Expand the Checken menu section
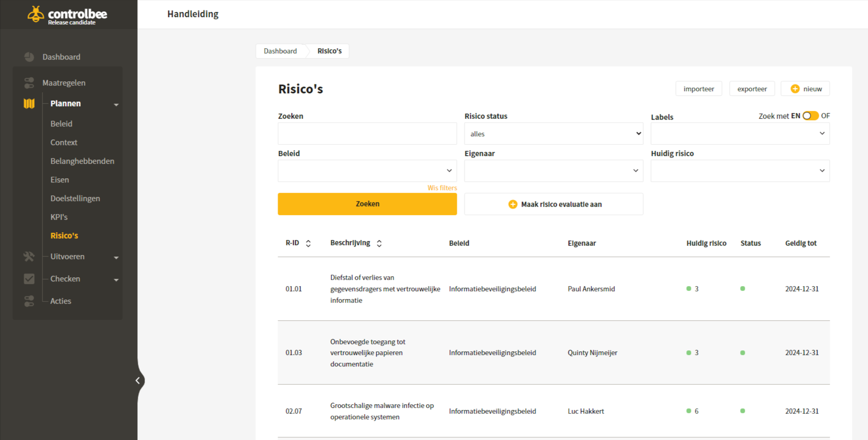Screen dimensions: 868x440 (x=116, y=280)
